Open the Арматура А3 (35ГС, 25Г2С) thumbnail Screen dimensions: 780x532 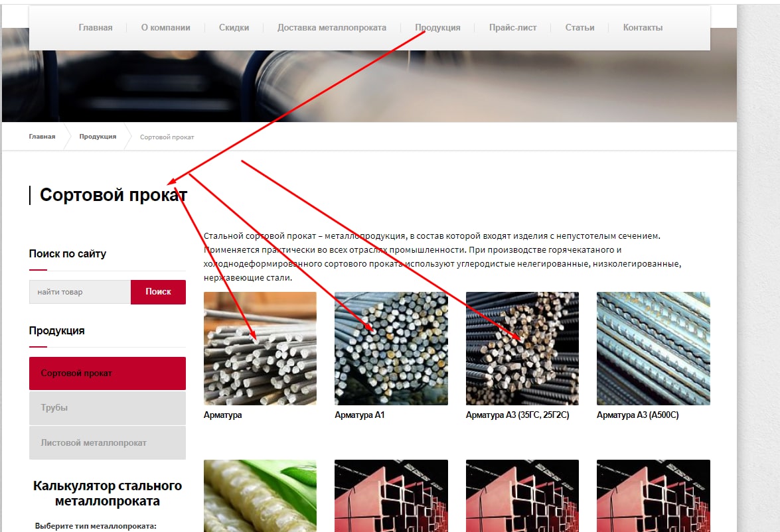click(x=522, y=348)
